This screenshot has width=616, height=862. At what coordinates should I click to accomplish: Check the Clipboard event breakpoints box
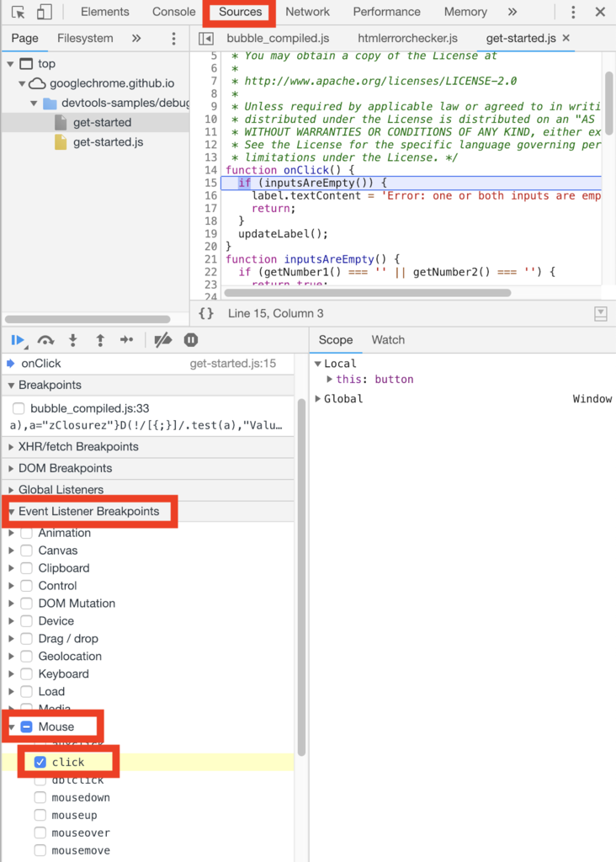pyautogui.click(x=26, y=568)
